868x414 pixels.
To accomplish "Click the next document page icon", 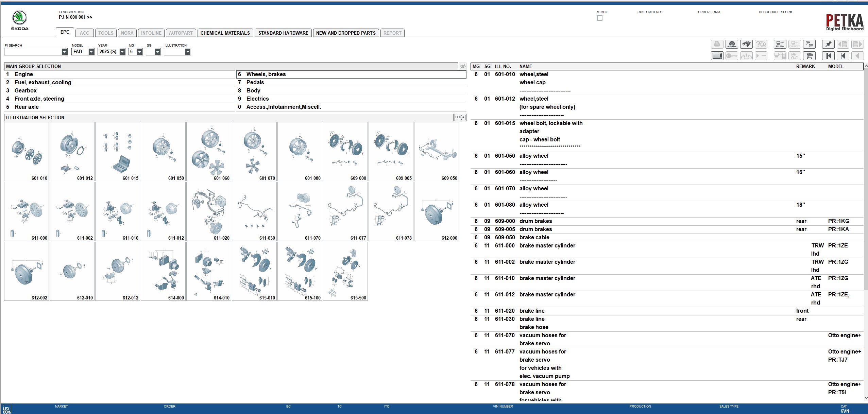I will [857, 44].
